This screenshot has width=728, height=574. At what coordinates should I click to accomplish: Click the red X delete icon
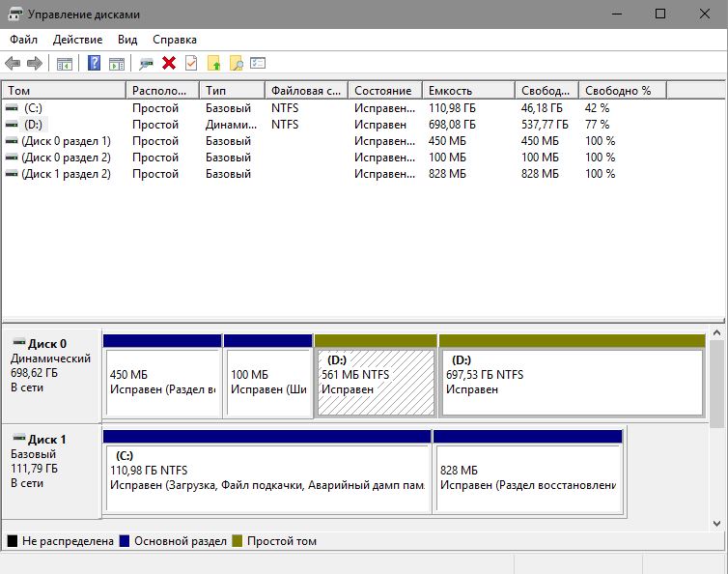tap(169, 64)
